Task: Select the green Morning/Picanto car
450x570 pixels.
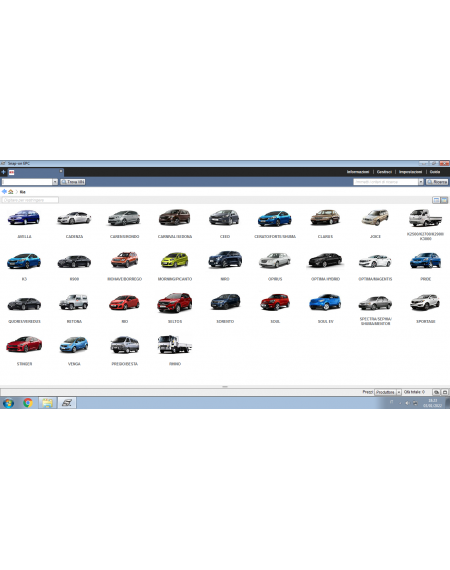Action: pyautogui.click(x=174, y=260)
